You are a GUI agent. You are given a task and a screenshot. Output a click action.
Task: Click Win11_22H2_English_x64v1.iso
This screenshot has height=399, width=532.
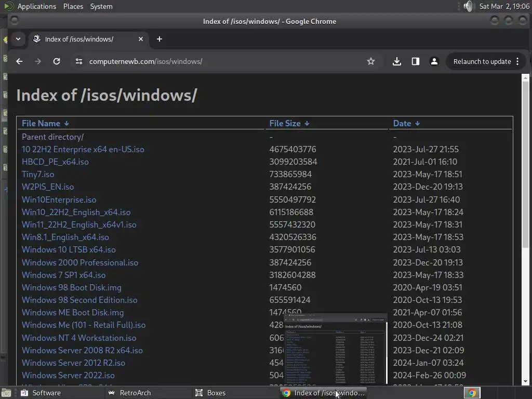click(79, 224)
